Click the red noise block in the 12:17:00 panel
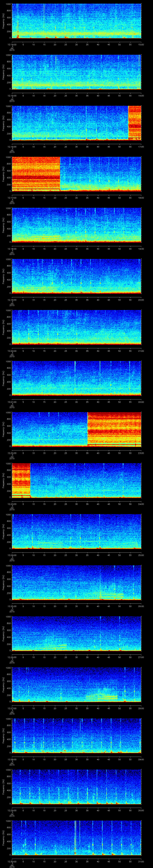153x868 pixels. pos(36,174)
